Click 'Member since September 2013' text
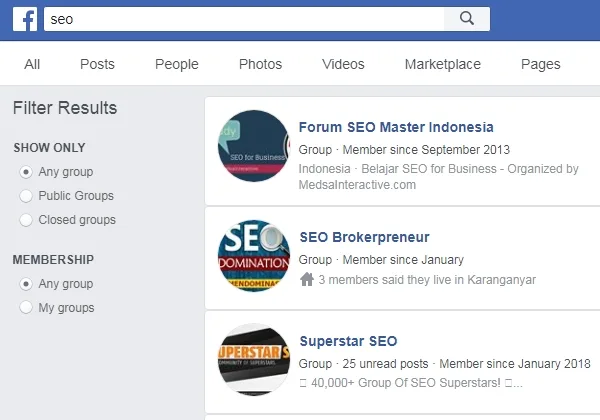 pos(426,150)
